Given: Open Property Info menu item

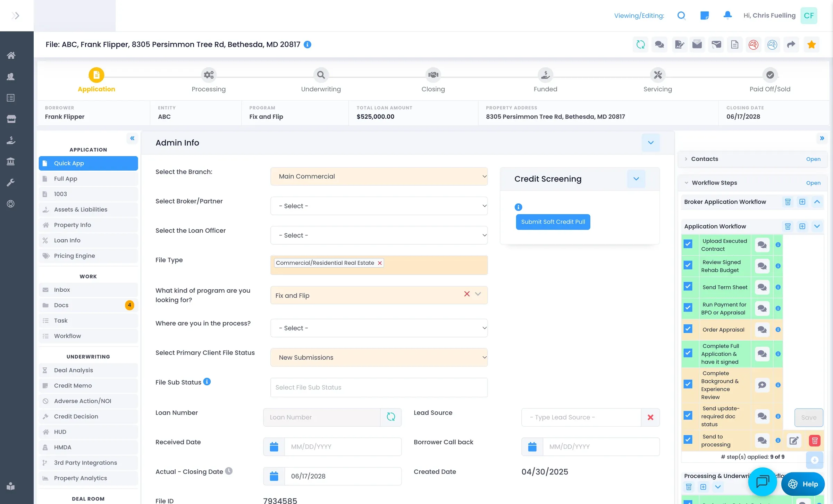Looking at the screenshot, I should pyautogui.click(x=88, y=225).
